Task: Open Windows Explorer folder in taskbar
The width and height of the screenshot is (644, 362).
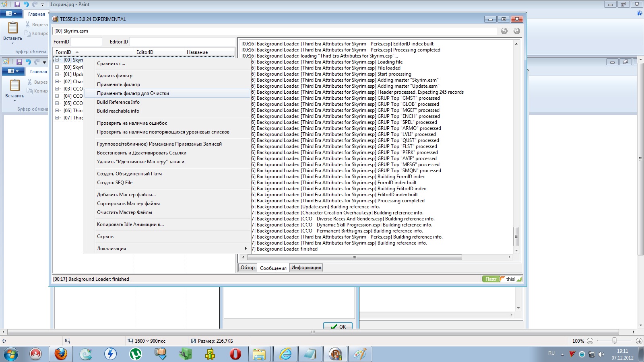Action: point(259,354)
